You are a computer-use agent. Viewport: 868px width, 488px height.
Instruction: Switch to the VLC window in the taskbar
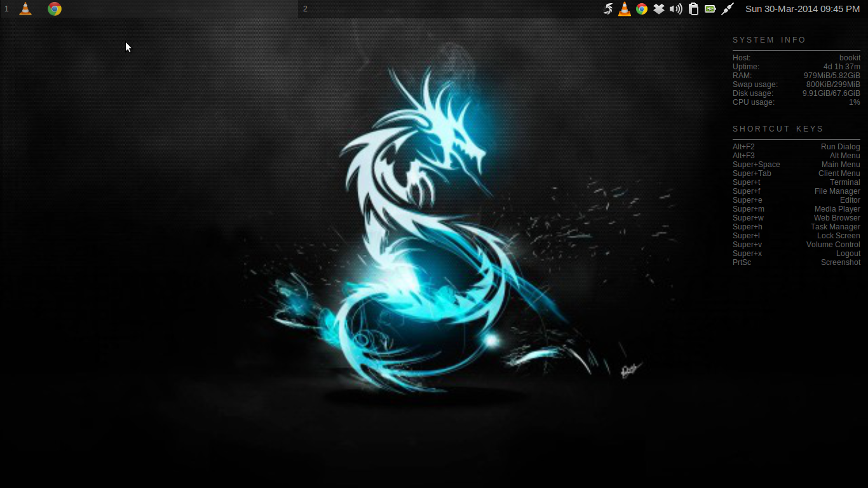pyautogui.click(x=25, y=9)
